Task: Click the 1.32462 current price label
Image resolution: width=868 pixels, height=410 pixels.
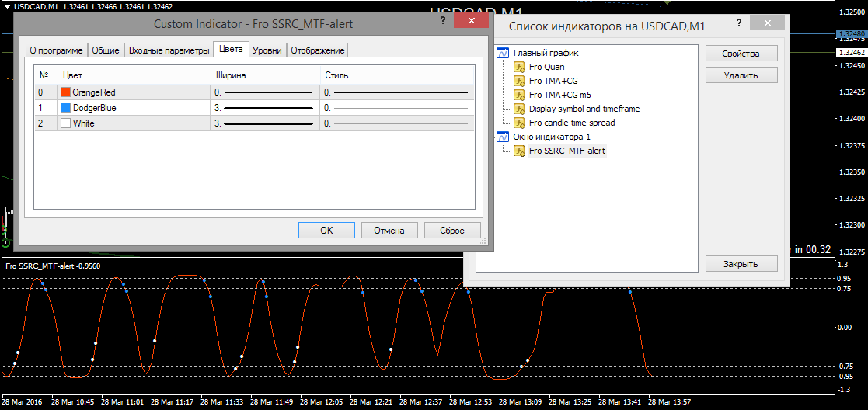Action: pos(852,53)
